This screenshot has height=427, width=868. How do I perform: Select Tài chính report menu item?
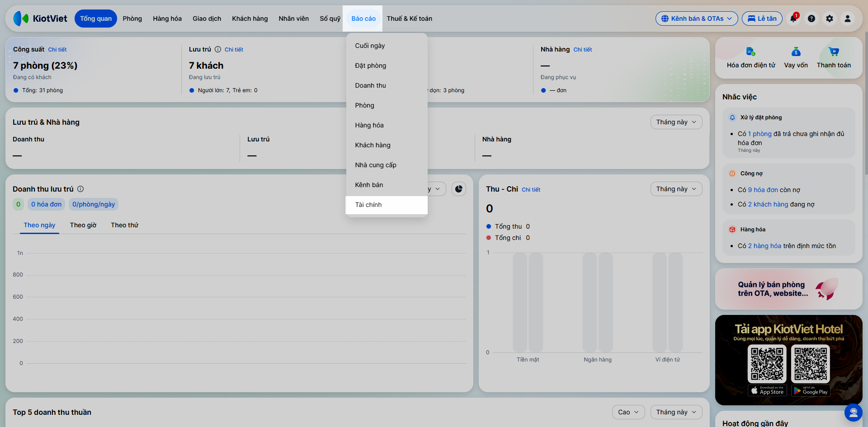pos(387,205)
